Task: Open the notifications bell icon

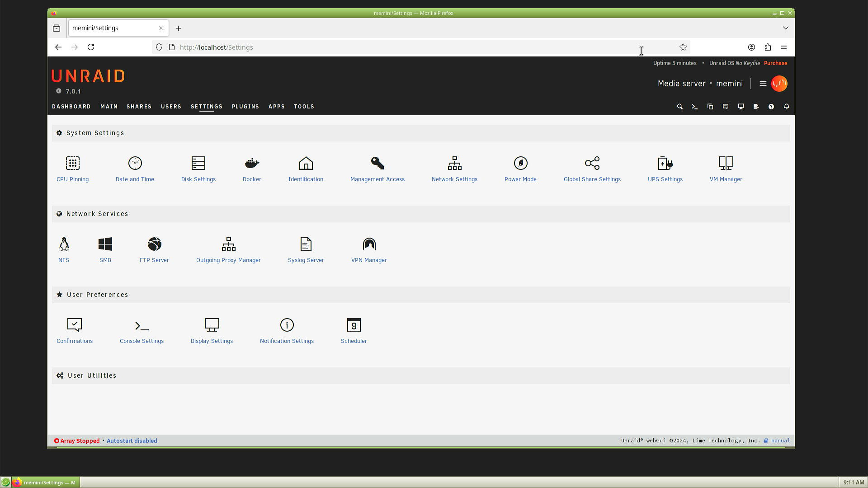Action: (787, 107)
